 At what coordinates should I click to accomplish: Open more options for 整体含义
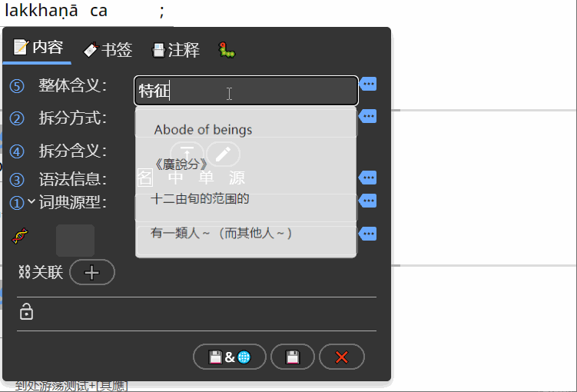click(x=368, y=84)
